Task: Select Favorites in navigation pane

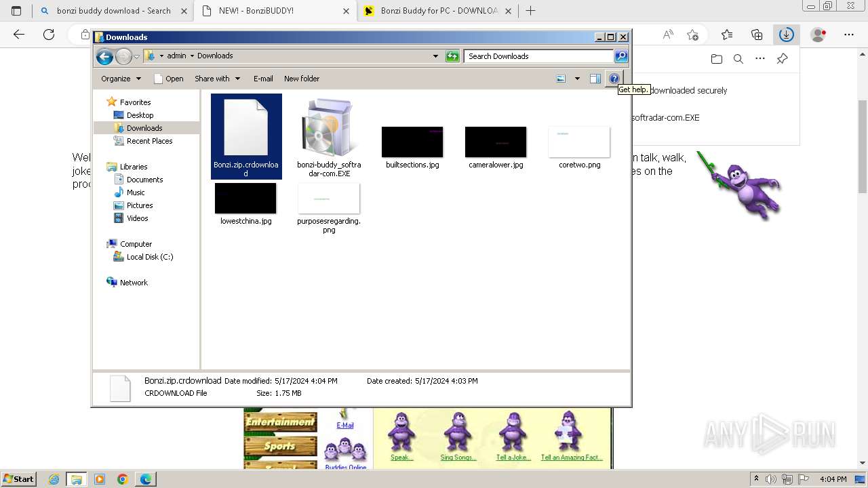Action: [135, 102]
